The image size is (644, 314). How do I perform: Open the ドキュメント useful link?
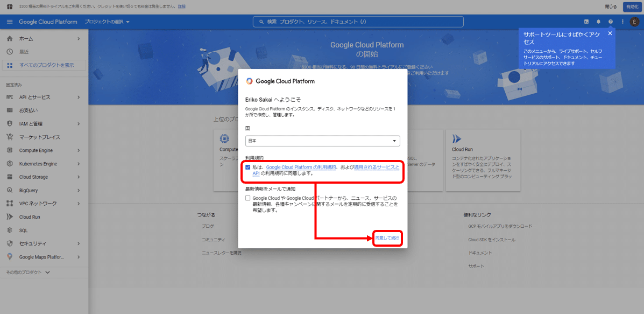coord(480,253)
